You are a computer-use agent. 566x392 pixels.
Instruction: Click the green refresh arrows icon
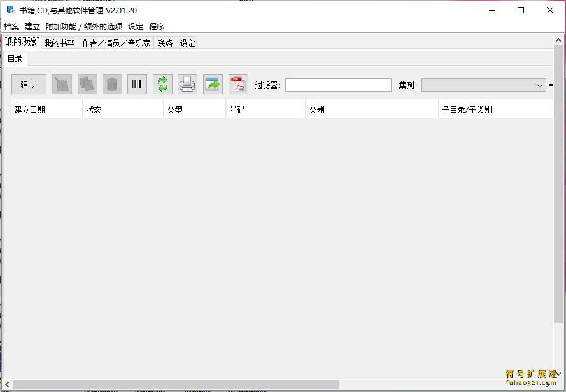click(162, 84)
